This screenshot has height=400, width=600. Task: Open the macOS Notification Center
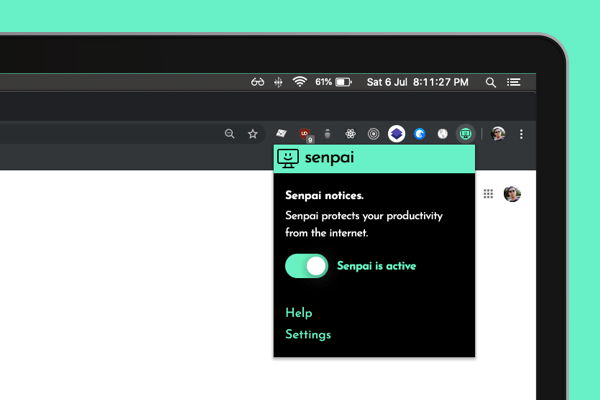click(514, 83)
